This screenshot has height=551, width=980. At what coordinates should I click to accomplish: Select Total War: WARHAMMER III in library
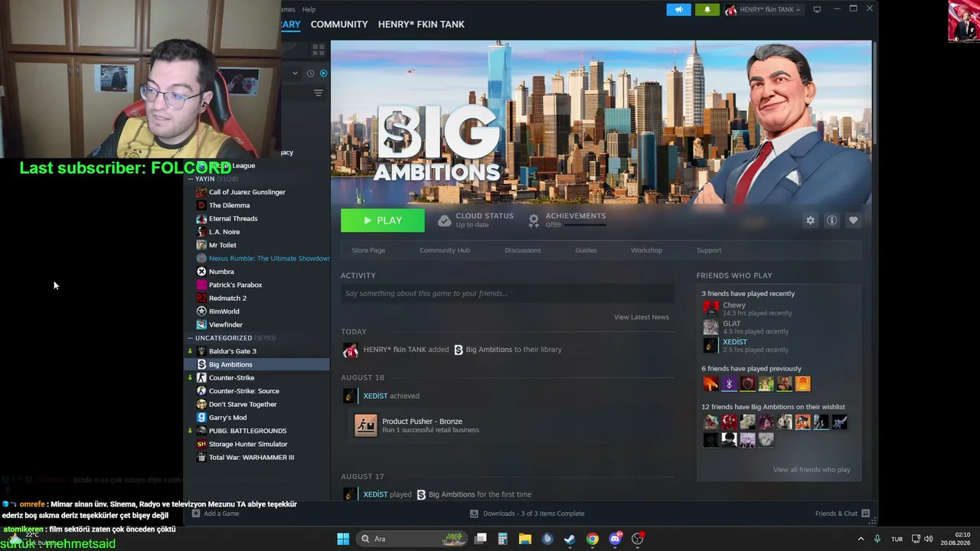pyautogui.click(x=251, y=458)
